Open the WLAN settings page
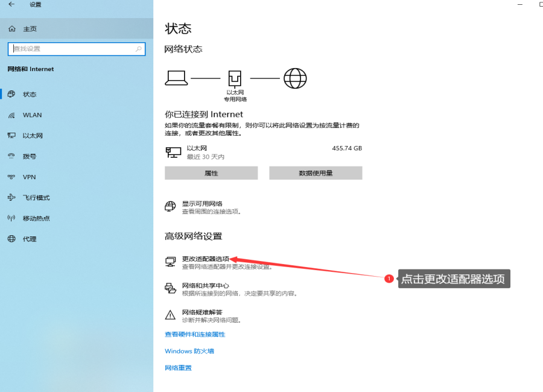 (x=77, y=115)
